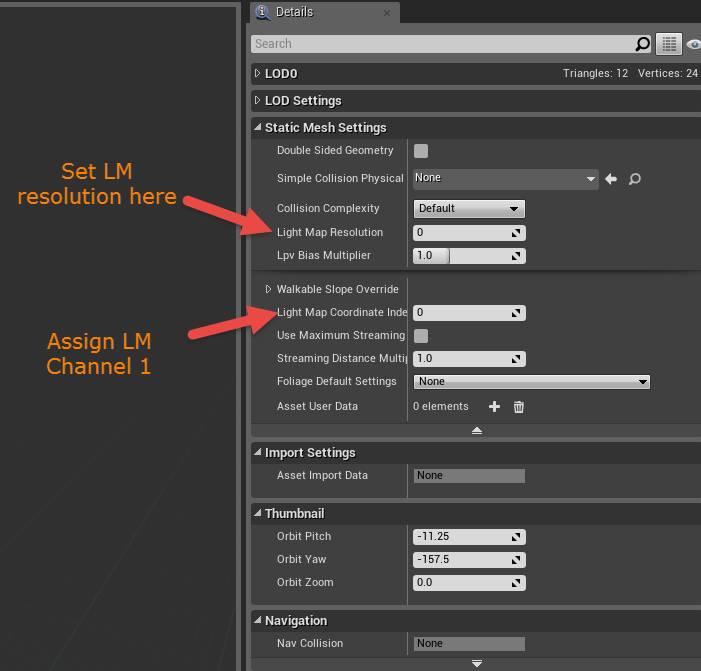Click the Asset Import Data None button
Screen dimensions: 701x671
tap(469, 476)
